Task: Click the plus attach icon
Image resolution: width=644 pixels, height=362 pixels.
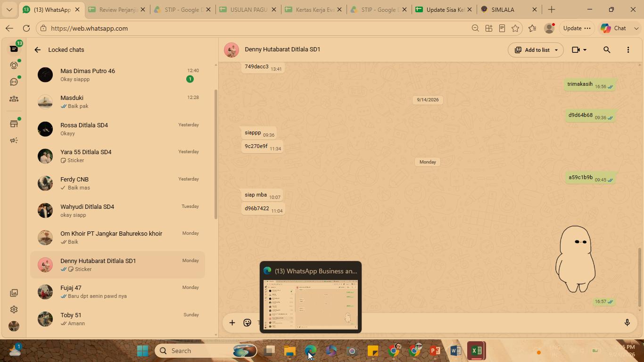Action: pyautogui.click(x=232, y=323)
